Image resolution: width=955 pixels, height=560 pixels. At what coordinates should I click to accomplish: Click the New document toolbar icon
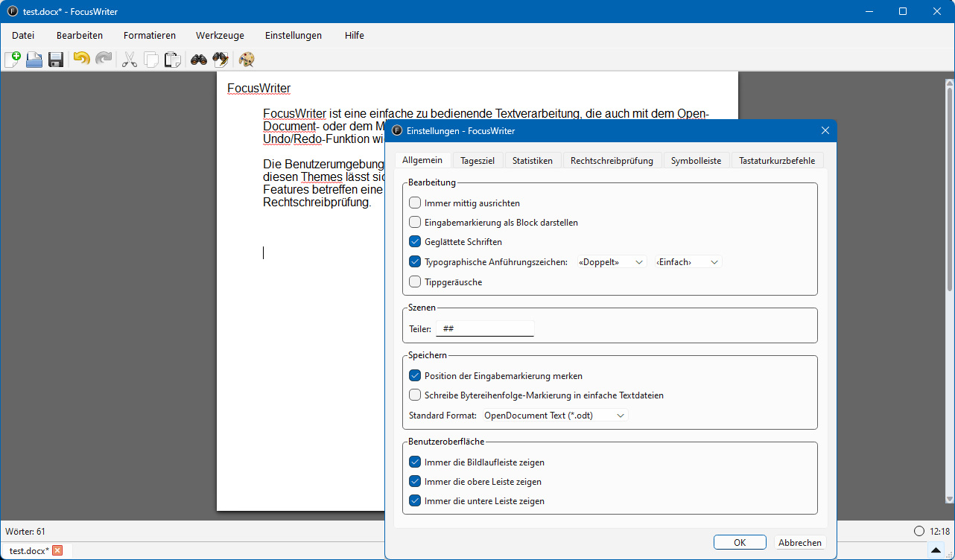point(13,60)
